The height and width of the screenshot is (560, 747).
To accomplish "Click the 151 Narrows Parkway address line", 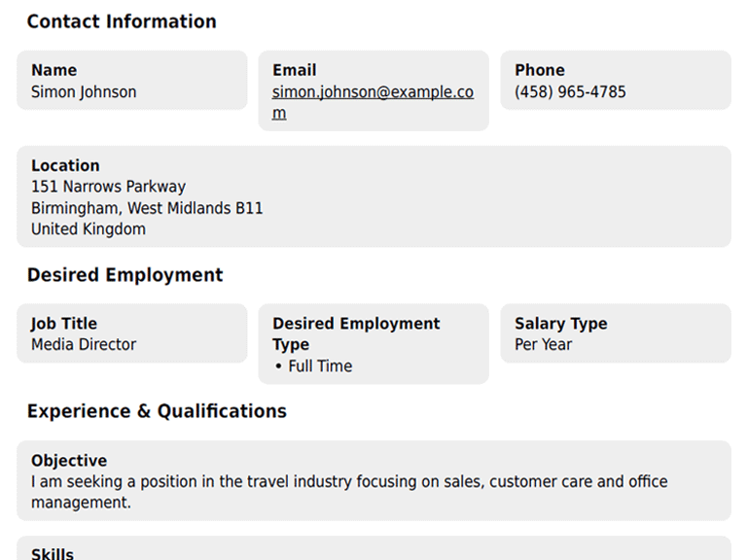I will pyautogui.click(x=108, y=187).
